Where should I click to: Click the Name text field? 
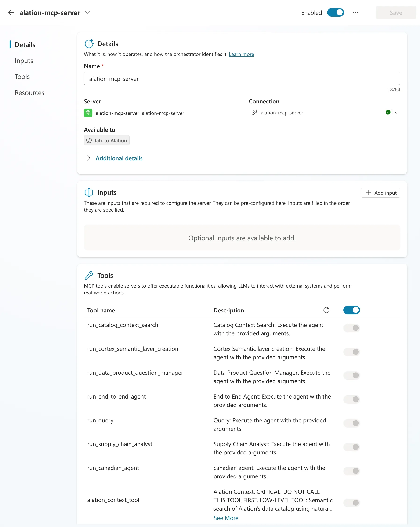[x=242, y=78]
